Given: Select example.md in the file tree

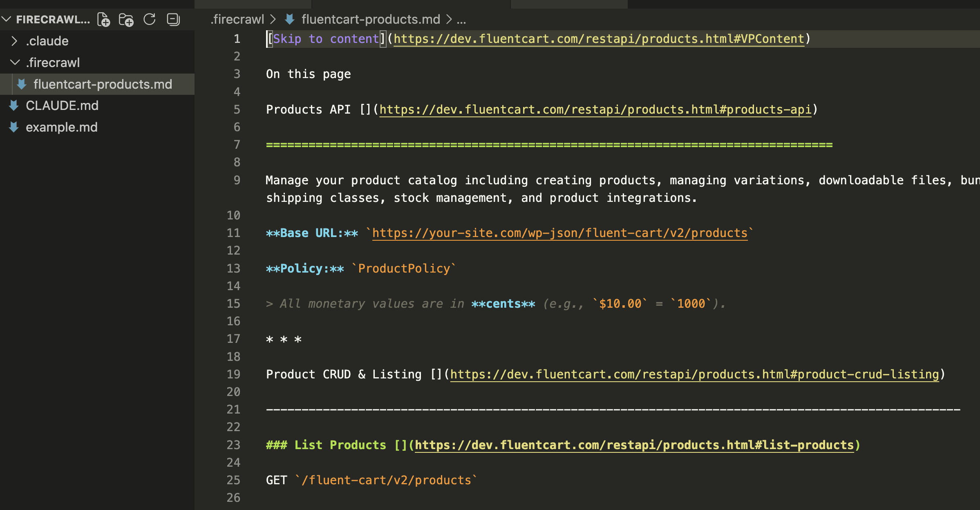Looking at the screenshot, I should click(62, 127).
